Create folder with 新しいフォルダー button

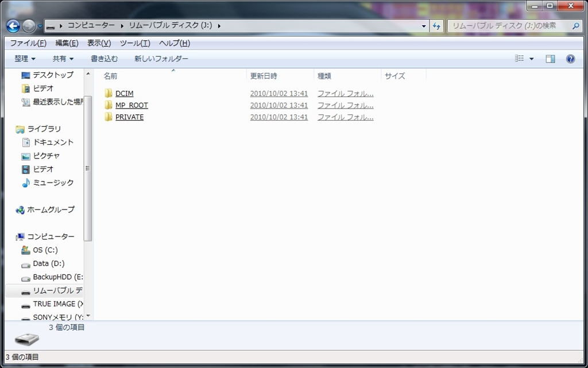click(x=161, y=59)
